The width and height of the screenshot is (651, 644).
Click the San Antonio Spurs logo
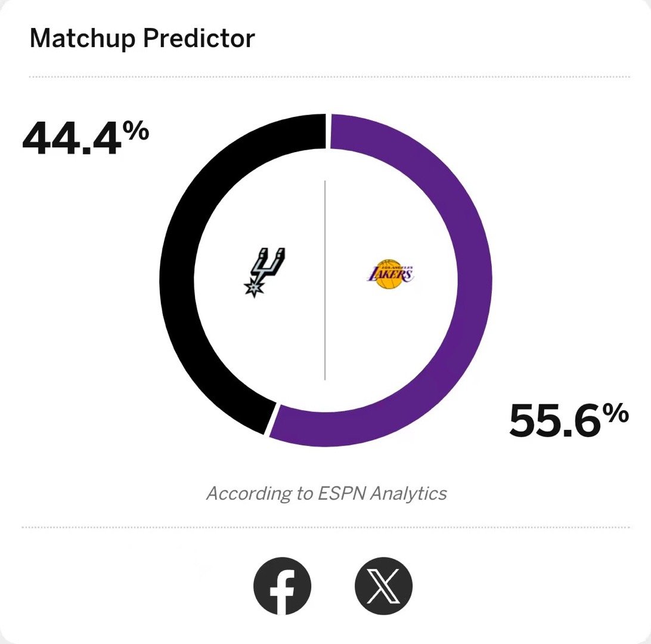(265, 273)
